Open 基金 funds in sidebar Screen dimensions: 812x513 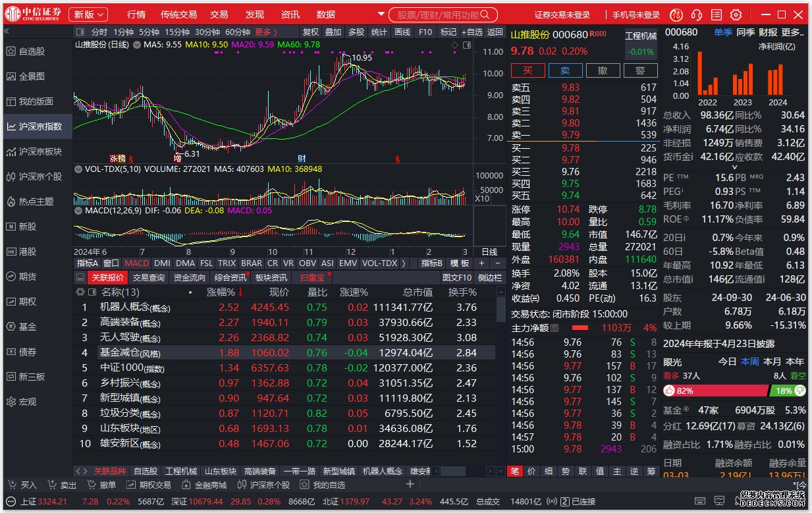pos(36,327)
